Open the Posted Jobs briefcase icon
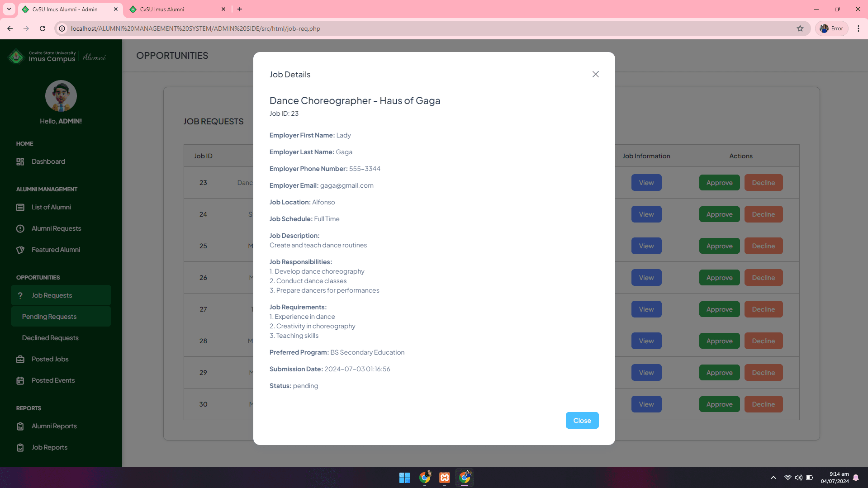 pyautogui.click(x=20, y=359)
